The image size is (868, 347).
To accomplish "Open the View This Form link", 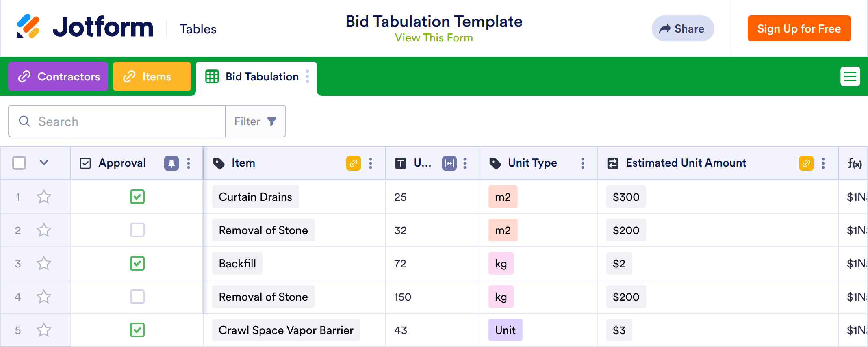I will pos(434,38).
